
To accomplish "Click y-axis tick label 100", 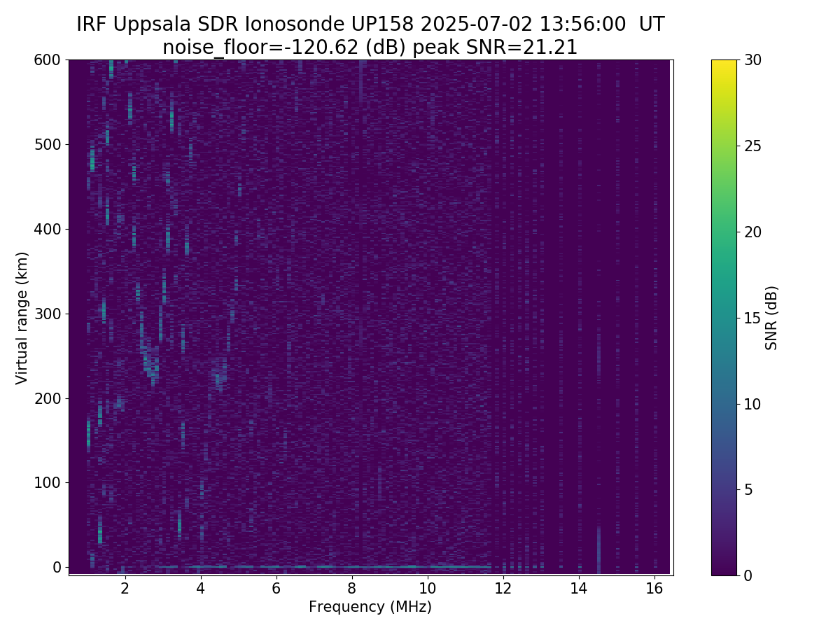I will point(48,482).
